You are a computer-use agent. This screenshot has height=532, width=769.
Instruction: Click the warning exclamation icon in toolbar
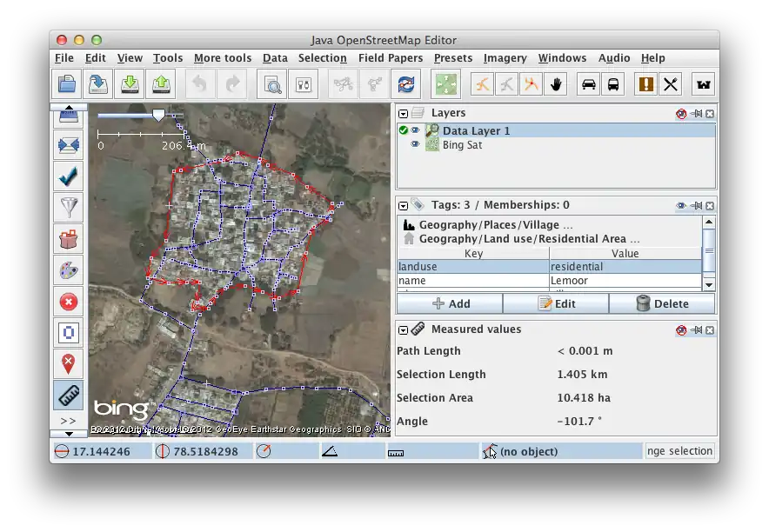click(x=648, y=83)
